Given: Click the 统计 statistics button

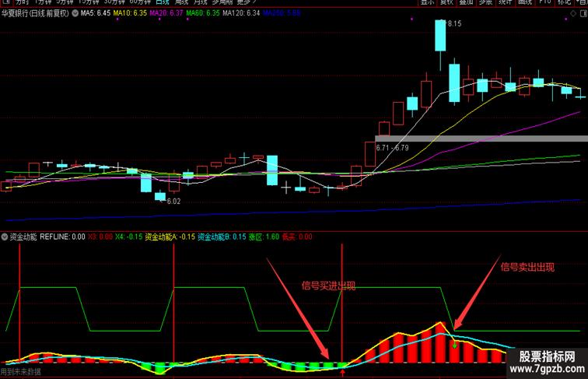Looking at the screenshot, I should [505, 2].
